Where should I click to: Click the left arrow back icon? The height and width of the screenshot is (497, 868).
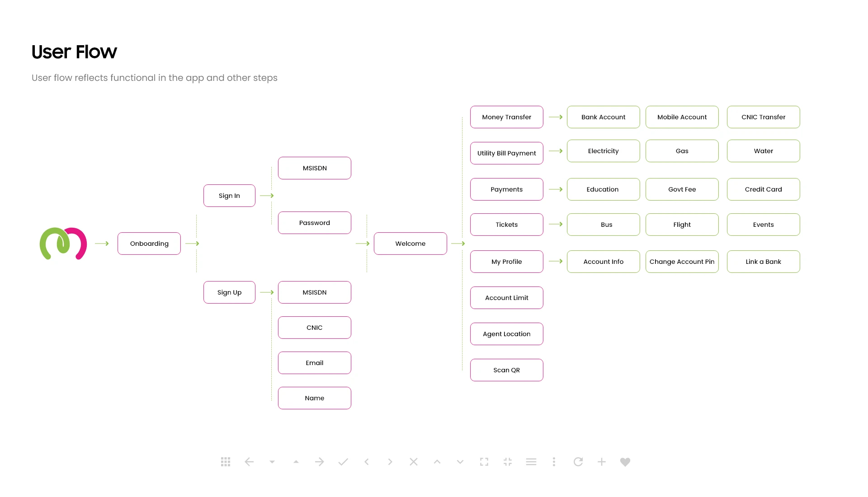(x=249, y=462)
